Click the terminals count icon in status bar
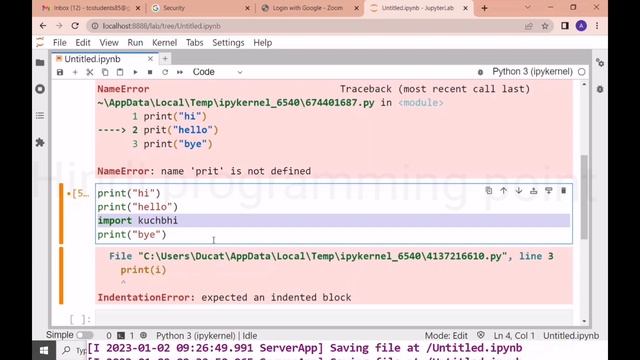This screenshot has width=640, height=360. click(121, 336)
